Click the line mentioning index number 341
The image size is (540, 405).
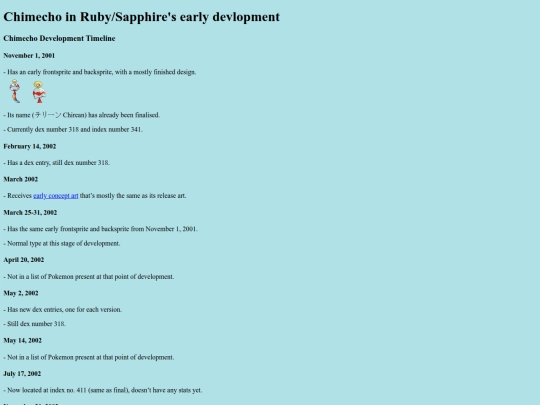tap(73, 129)
